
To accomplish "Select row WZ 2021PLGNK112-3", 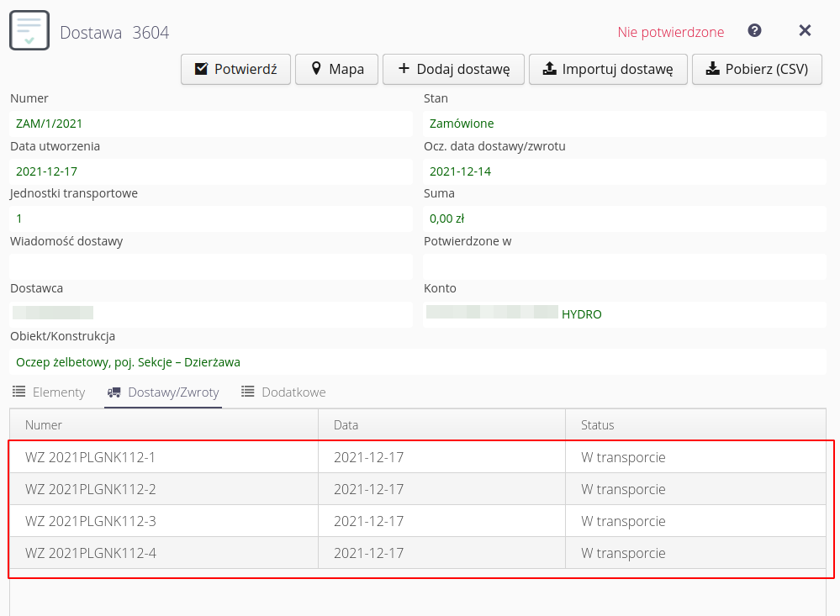I will 91,521.
